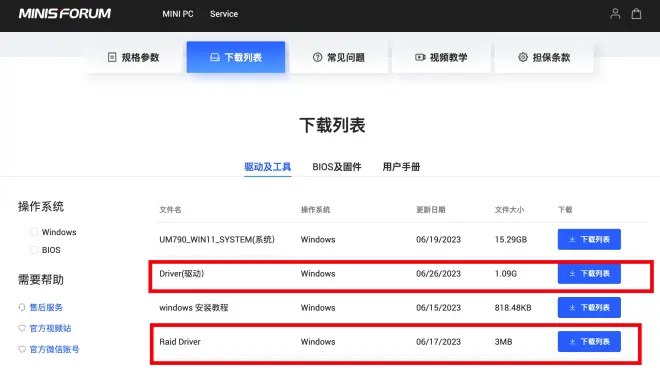Download the Driver(驱动) package

[589, 274]
